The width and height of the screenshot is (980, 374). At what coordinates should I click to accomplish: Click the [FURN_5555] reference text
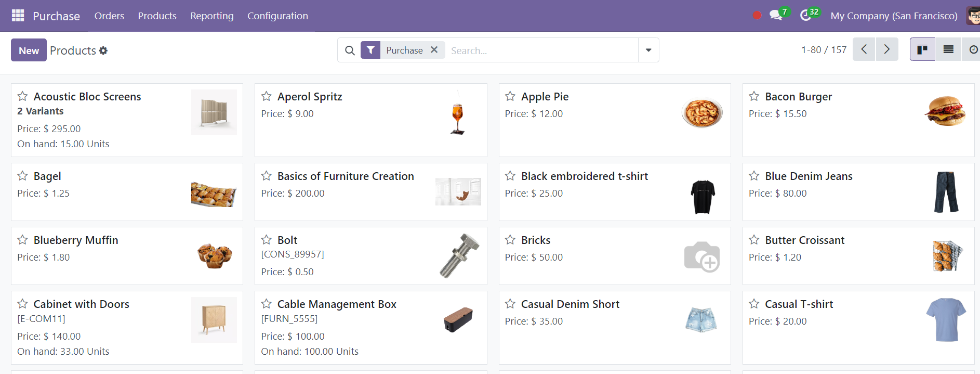289,319
